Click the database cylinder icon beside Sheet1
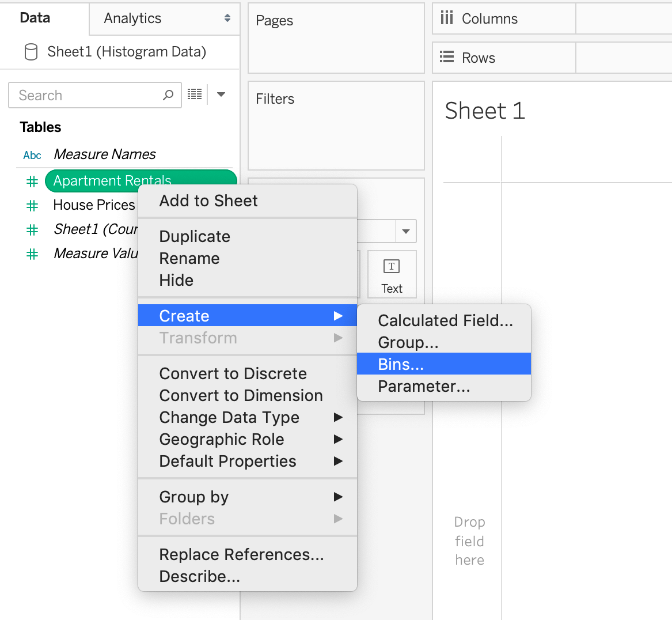The height and width of the screenshot is (620, 672). pos(31,52)
